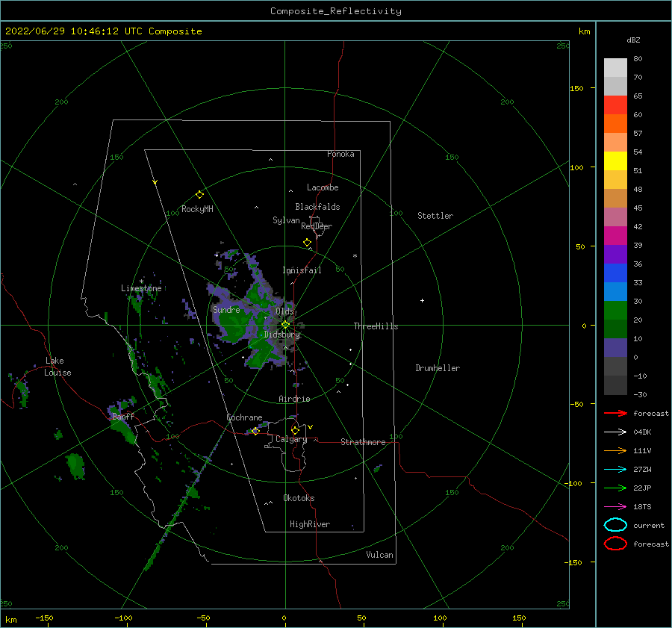This screenshot has width=672, height=628.
Task: Click the RedDeer city label
Action: (x=317, y=226)
